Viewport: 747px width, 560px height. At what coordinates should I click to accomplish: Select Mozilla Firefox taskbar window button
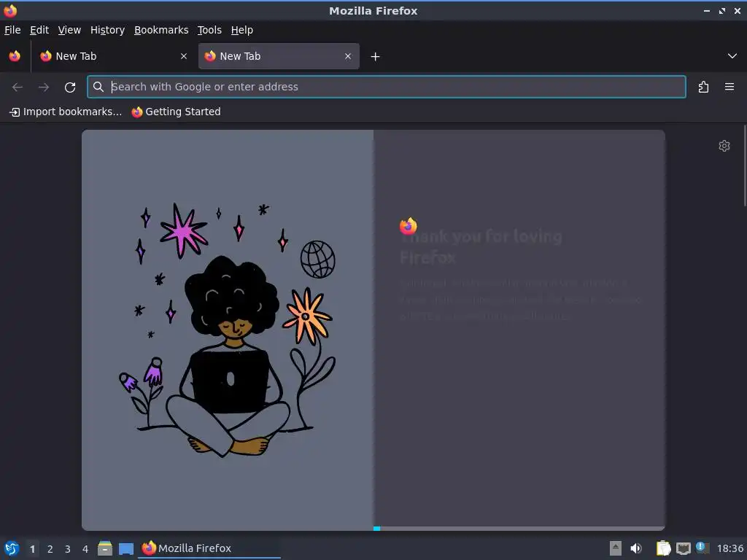pyautogui.click(x=209, y=548)
